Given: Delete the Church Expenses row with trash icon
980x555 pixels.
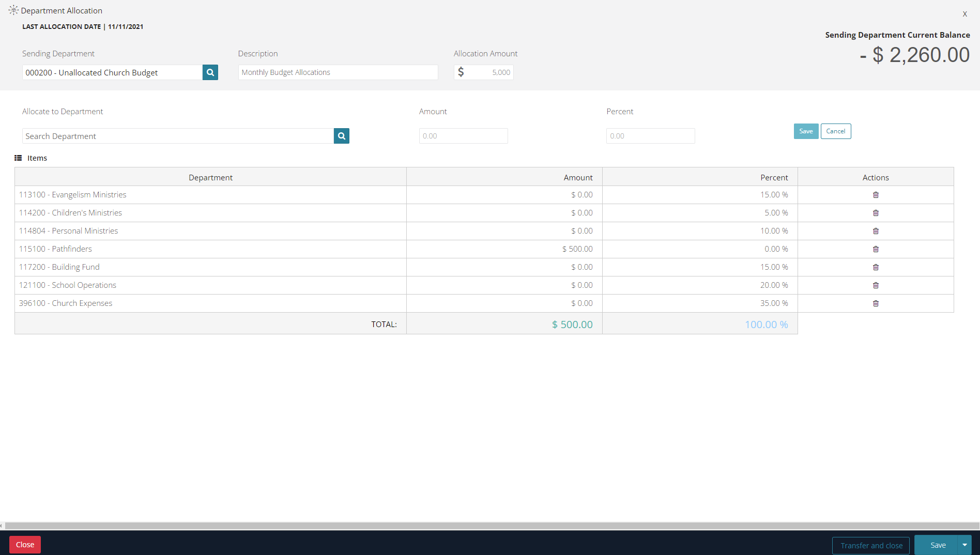Looking at the screenshot, I should 876,303.
